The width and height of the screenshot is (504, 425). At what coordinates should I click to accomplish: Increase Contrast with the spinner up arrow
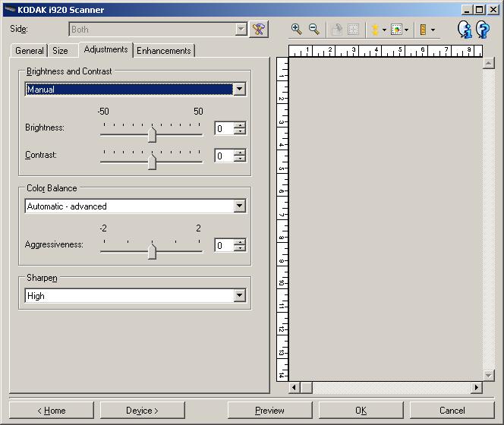pos(240,153)
